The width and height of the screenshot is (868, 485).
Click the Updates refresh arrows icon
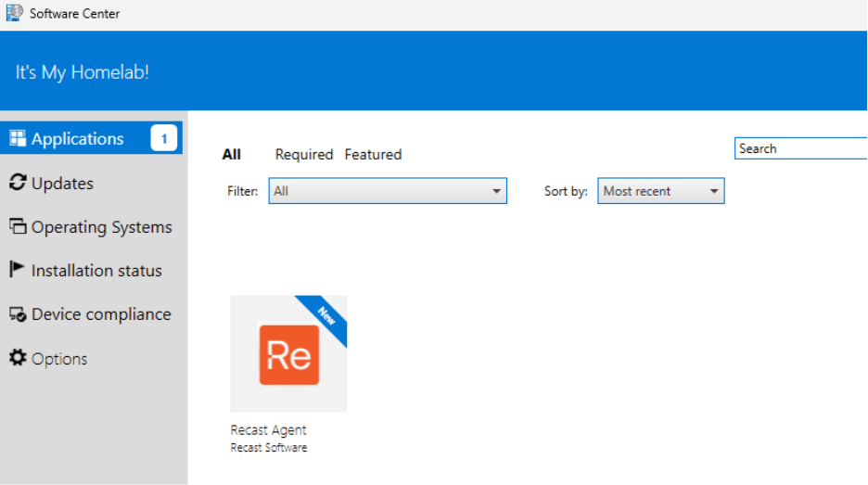pyautogui.click(x=17, y=183)
